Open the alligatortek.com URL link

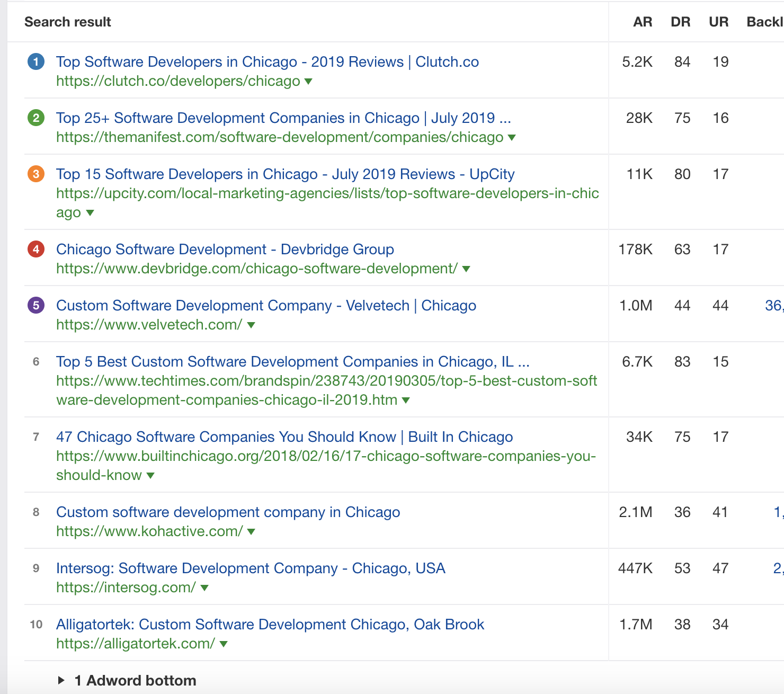tap(136, 644)
